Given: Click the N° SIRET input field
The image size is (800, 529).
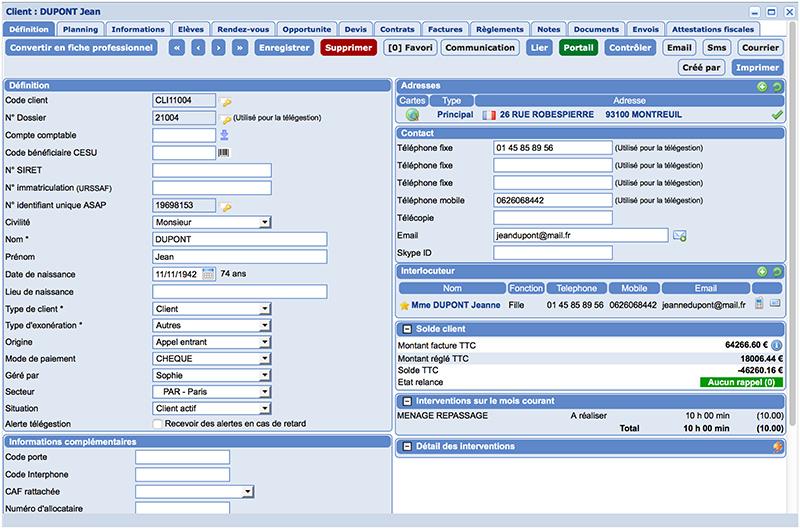Looking at the screenshot, I should 212,170.
